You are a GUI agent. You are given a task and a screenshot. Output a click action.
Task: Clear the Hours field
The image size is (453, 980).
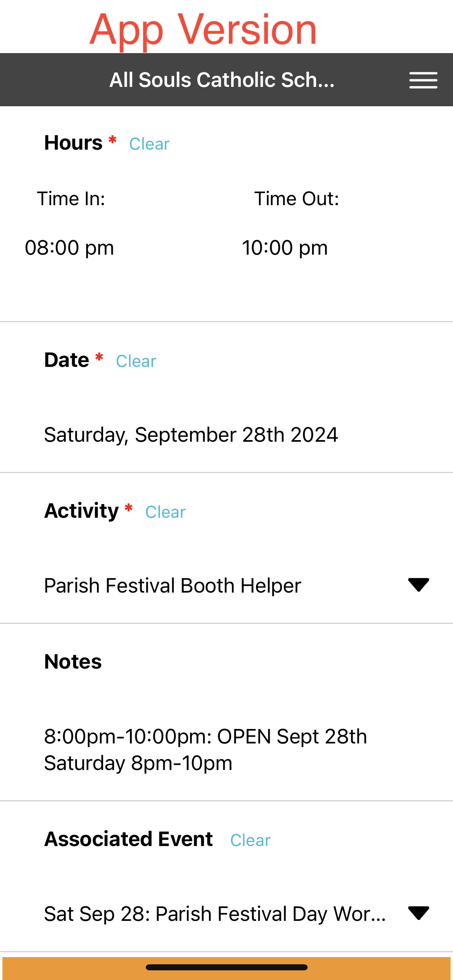tap(149, 144)
